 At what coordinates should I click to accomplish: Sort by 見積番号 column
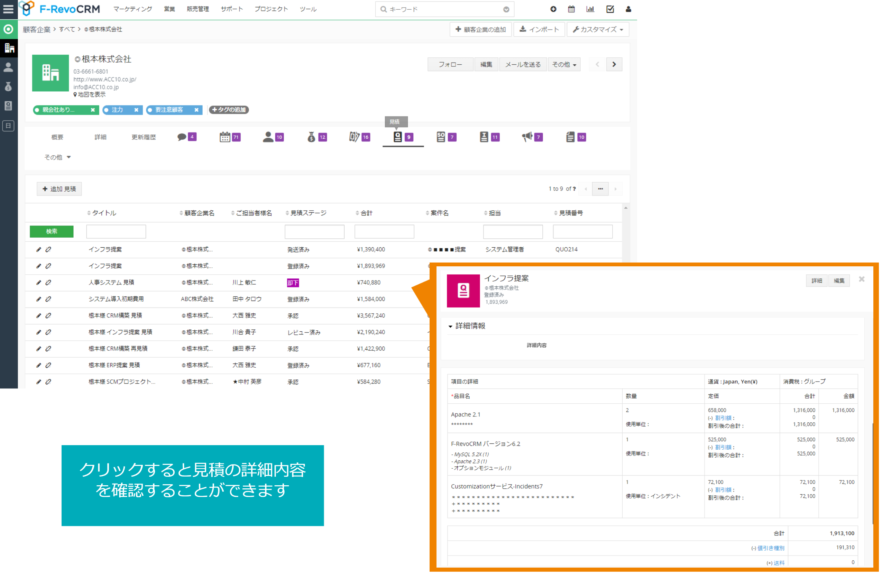pyautogui.click(x=569, y=213)
